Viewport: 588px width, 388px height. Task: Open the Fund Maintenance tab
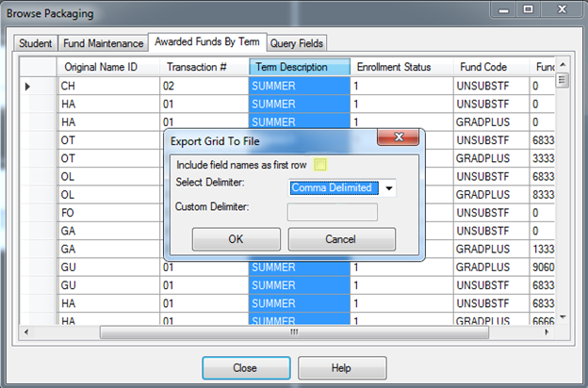tap(103, 43)
